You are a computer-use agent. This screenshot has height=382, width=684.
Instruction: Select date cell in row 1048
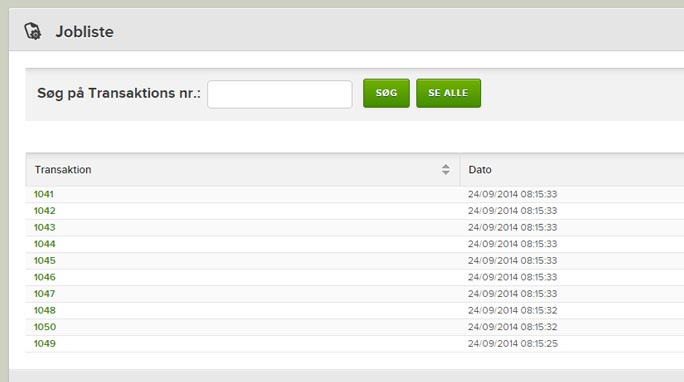point(513,310)
